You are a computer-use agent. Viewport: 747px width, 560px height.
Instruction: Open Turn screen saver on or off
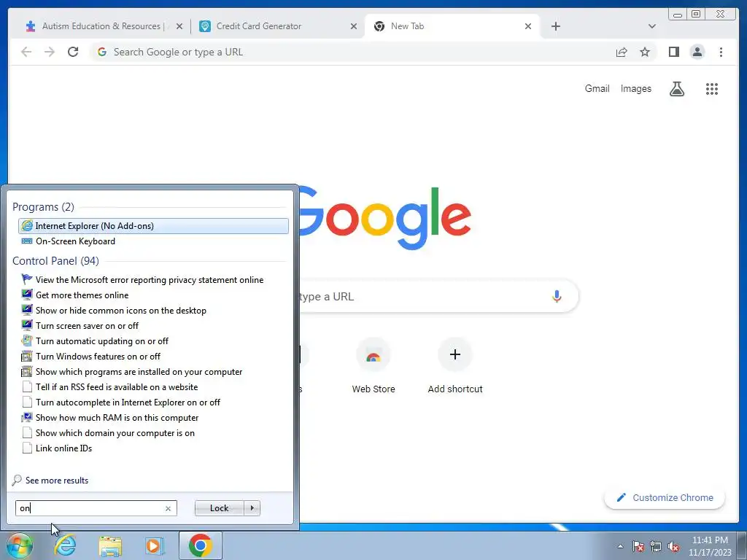[153, 325]
